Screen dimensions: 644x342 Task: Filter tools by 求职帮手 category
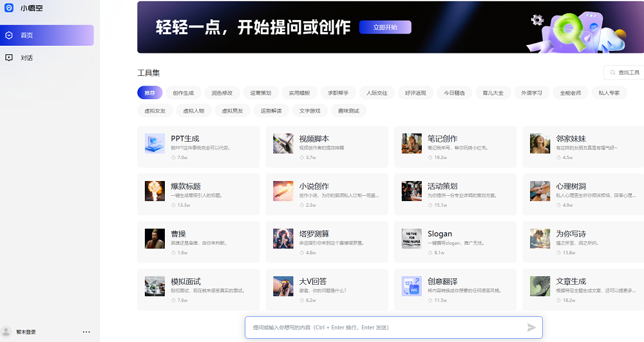coord(338,93)
